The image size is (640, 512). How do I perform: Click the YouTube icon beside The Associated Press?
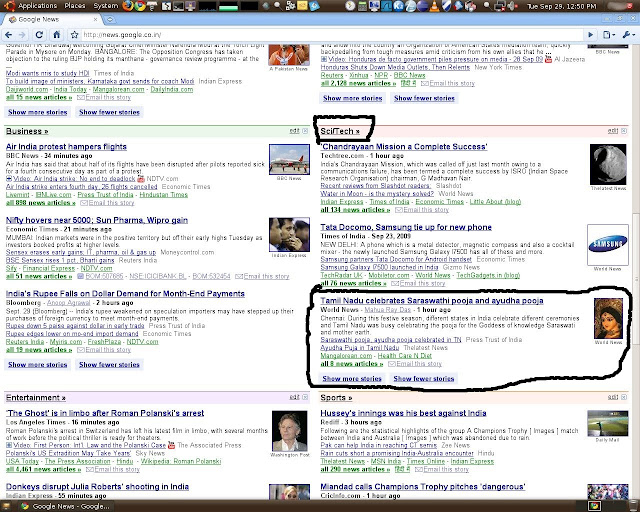171,445
